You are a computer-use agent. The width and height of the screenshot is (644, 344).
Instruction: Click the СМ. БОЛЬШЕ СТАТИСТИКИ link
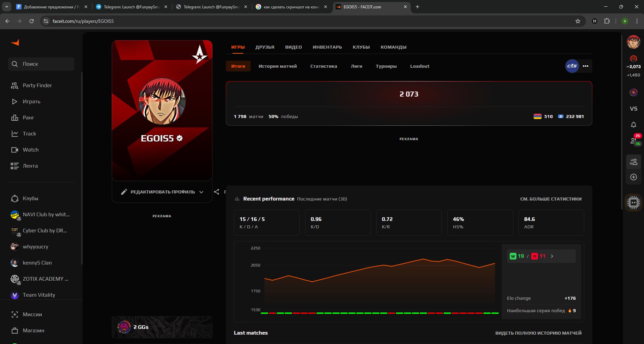pyautogui.click(x=551, y=198)
